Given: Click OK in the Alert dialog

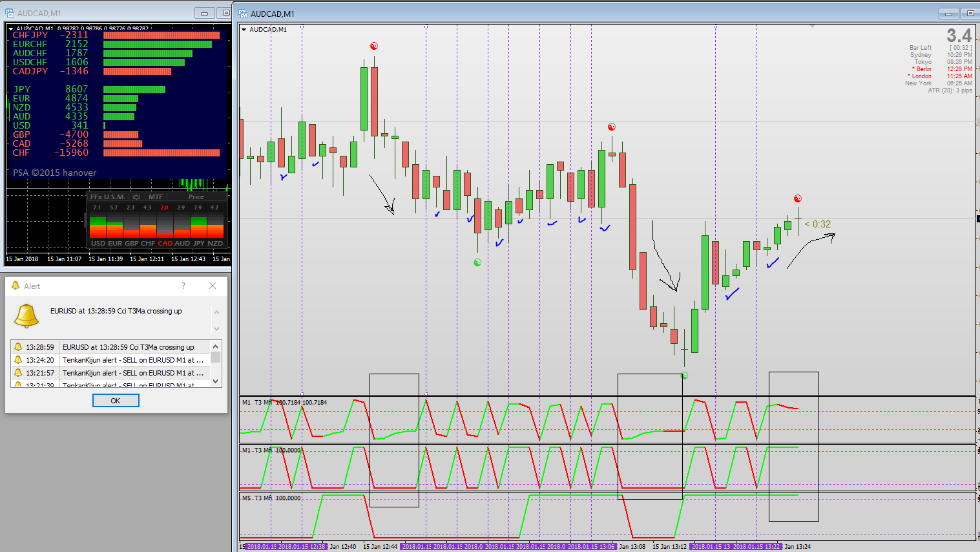Looking at the screenshot, I should tap(116, 401).
